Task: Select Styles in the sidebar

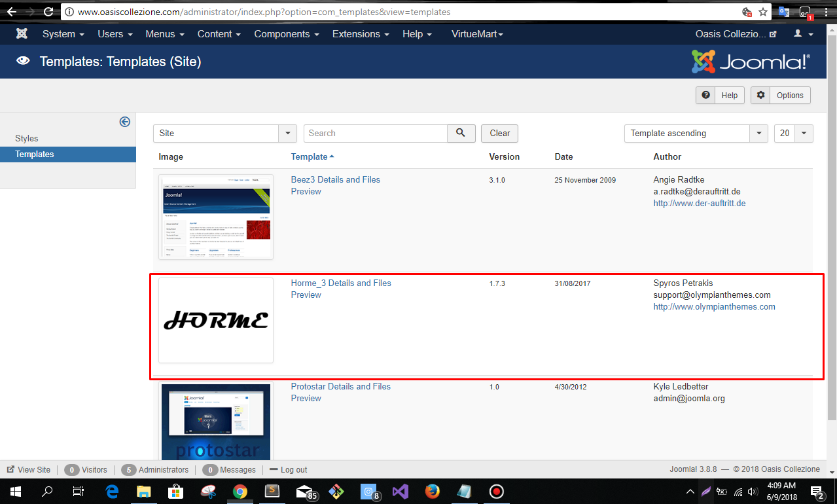Action: (27, 138)
